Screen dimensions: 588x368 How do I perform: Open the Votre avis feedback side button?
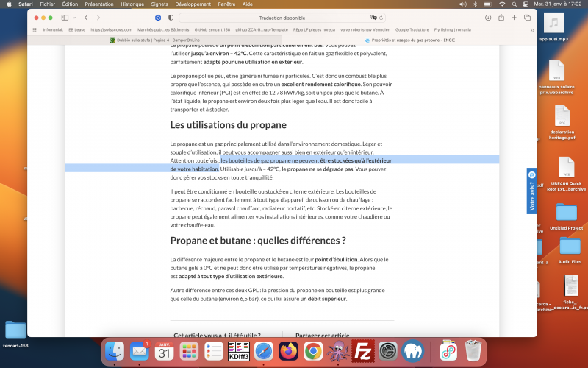click(531, 191)
